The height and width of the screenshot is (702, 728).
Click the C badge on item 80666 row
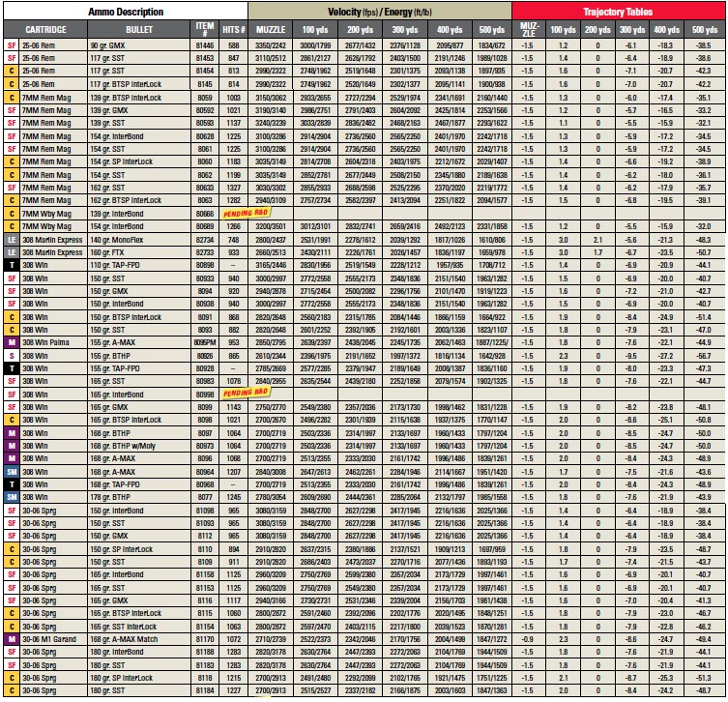tap(12, 214)
